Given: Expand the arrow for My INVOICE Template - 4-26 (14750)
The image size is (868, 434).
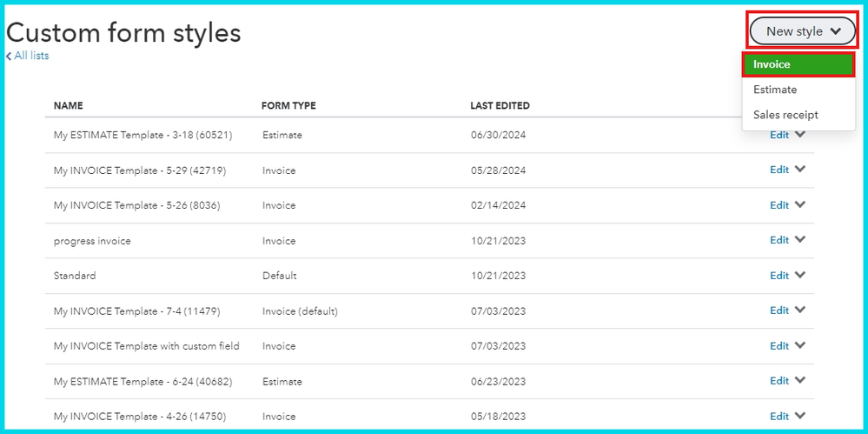Looking at the screenshot, I should point(800,416).
